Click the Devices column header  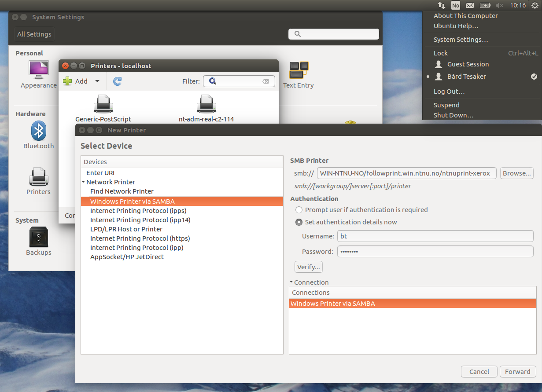click(182, 162)
